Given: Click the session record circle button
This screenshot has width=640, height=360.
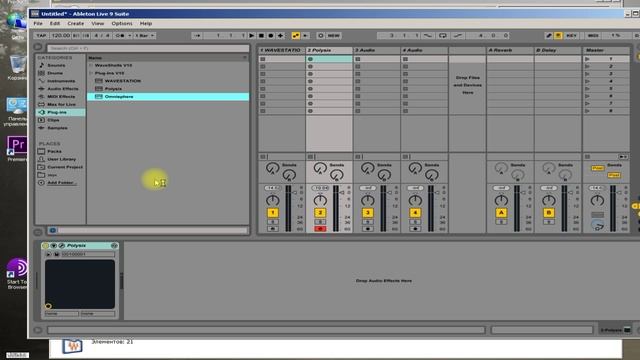Looking at the screenshot, I should point(320,36).
